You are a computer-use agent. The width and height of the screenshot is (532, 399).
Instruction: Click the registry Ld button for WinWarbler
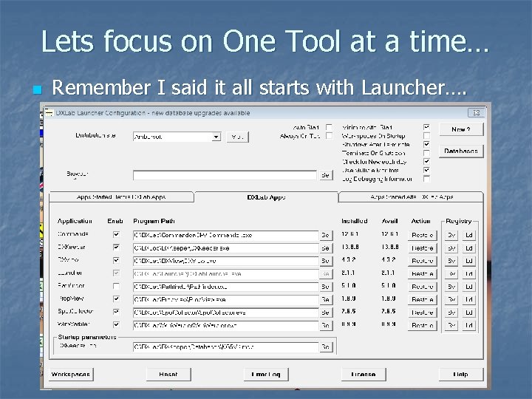(x=469, y=325)
